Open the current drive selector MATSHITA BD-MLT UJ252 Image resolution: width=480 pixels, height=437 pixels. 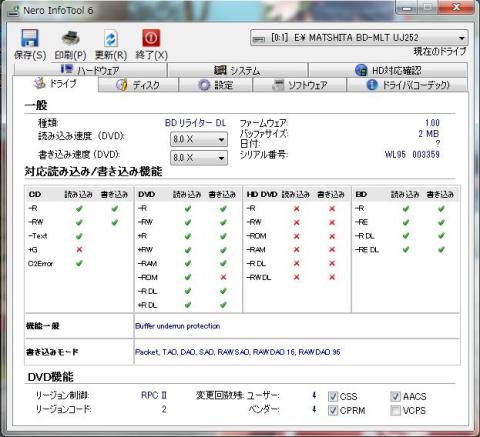[359, 38]
